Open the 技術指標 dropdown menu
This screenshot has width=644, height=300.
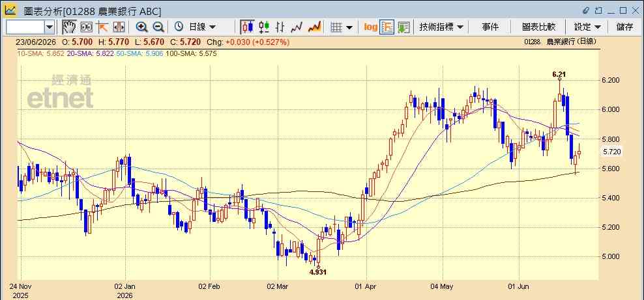[x=441, y=27]
